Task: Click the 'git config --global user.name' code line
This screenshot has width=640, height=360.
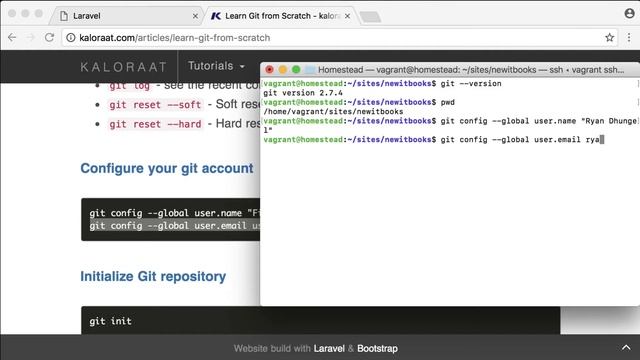Action: coord(175,213)
